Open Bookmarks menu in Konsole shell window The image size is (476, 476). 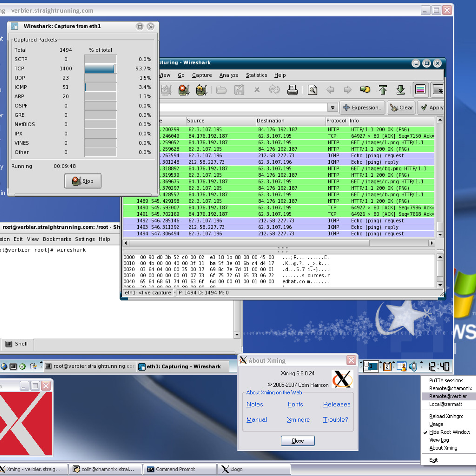click(57, 239)
